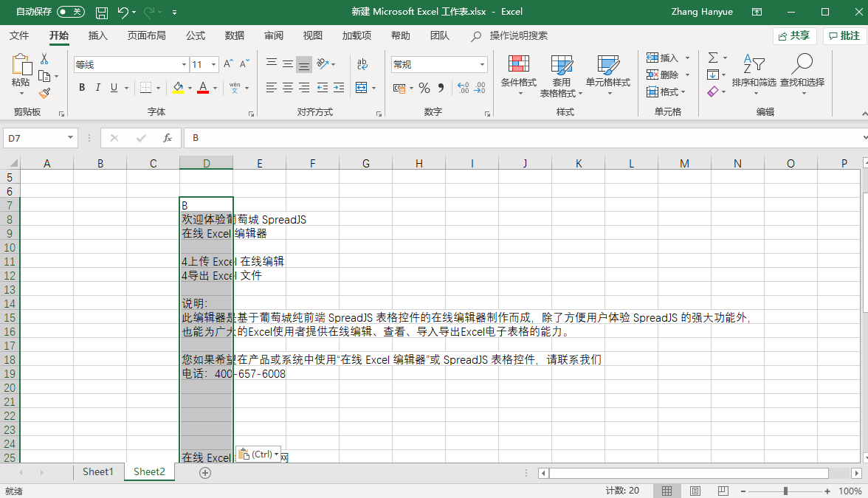Apply yellow fill color swatch
Viewport: 868px width, 498px height.
178,87
